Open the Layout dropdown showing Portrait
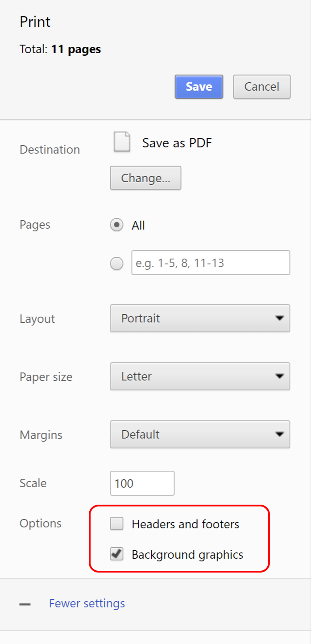The image size is (311, 644). (200, 318)
